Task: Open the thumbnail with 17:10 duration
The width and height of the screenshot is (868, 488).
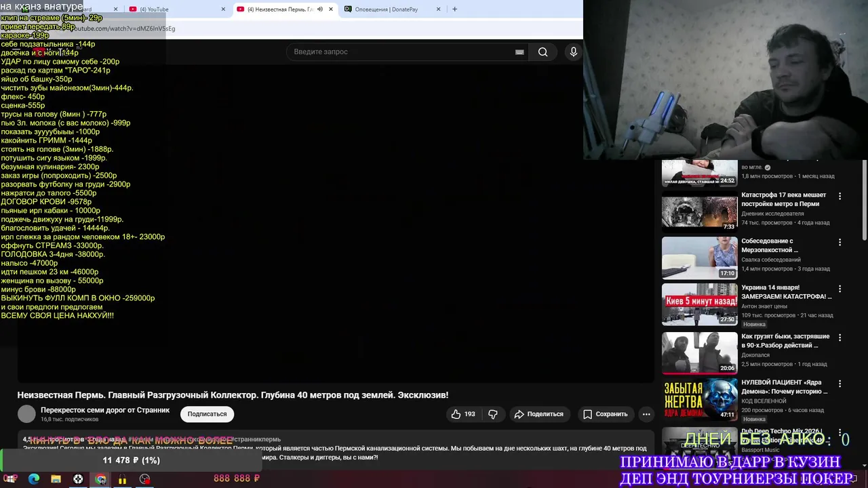Action: click(699, 258)
